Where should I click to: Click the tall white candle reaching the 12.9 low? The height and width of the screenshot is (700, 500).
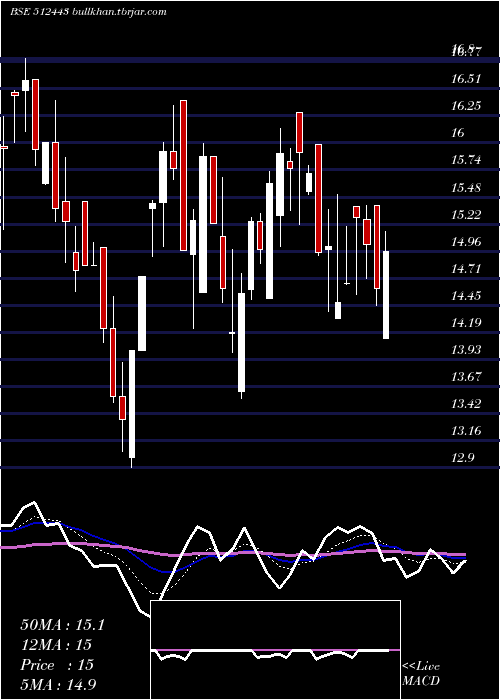[132, 404]
